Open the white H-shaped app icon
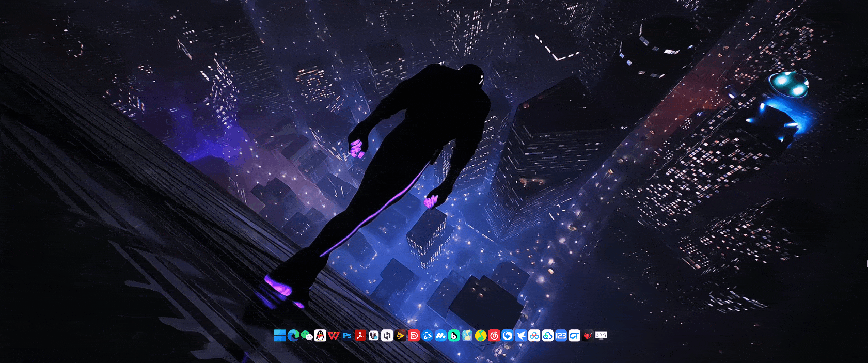Viewport: 868px width, 363px height. tap(387, 336)
